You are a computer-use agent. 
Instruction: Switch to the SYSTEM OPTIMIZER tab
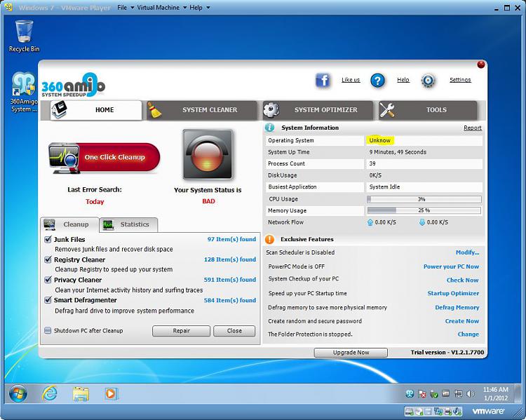tap(318, 110)
